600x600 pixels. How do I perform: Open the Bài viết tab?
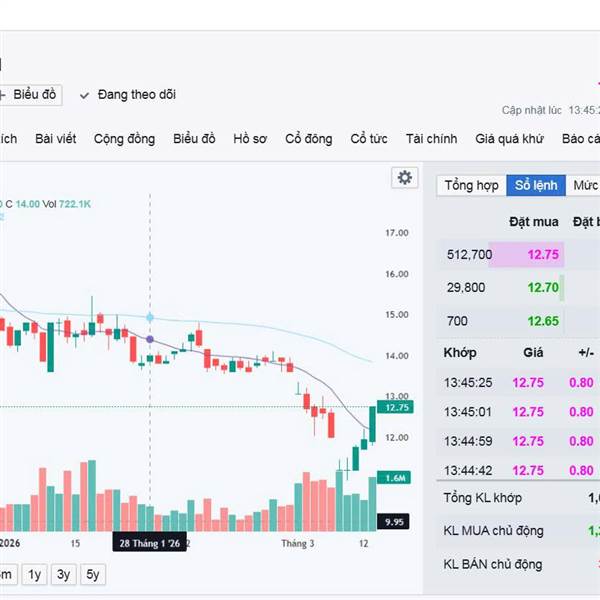[55, 139]
